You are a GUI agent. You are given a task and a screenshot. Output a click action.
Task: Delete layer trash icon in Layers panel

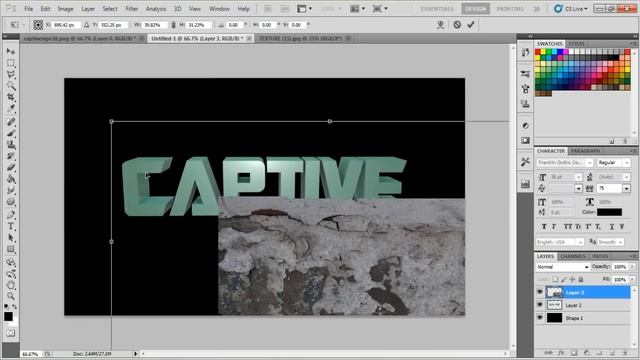624,353
